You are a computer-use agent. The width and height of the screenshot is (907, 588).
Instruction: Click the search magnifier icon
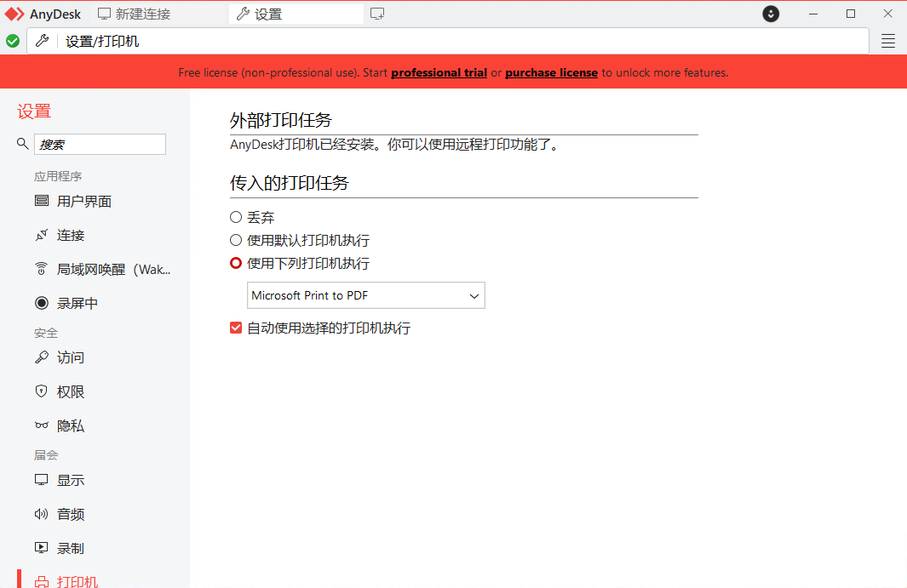(x=22, y=144)
